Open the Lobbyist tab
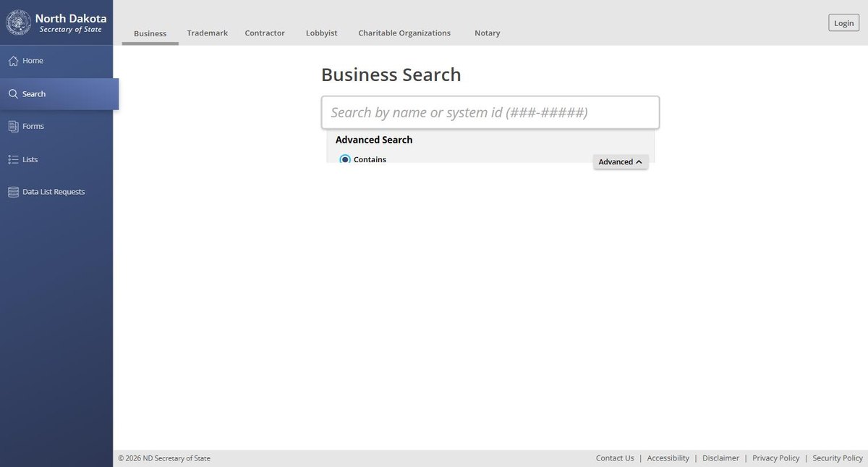868x467 pixels. 322,33
